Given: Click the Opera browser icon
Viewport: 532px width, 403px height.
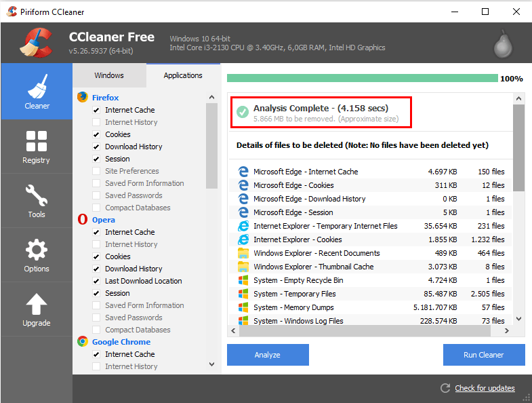Looking at the screenshot, I should point(83,220).
